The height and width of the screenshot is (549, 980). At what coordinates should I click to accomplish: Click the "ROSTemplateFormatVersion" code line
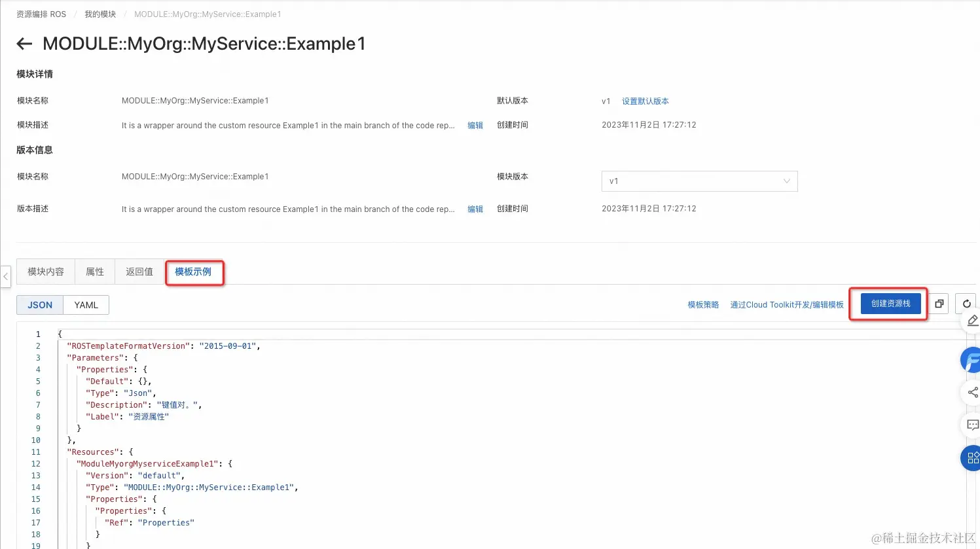pyautogui.click(x=164, y=346)
